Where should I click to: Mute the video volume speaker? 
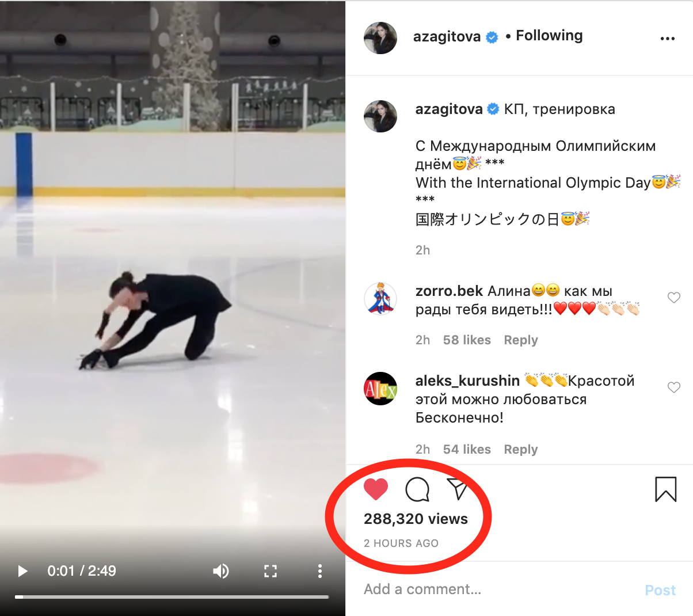(x=221, y=571)
